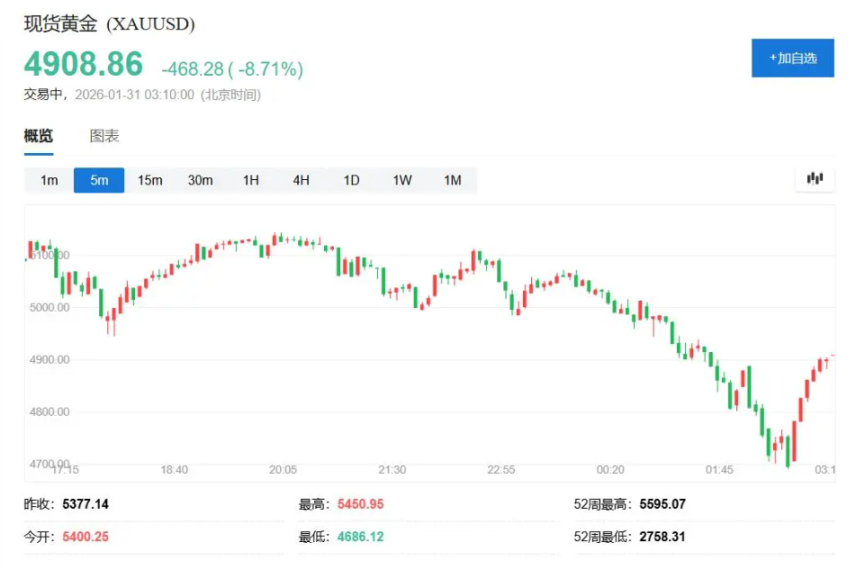
Task: Switch to the 1D daily chart
Action: 351,180
